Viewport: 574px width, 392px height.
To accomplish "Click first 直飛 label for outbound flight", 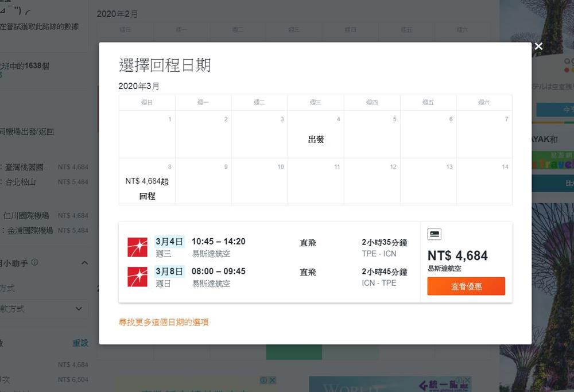I will [x=308, y=243].
